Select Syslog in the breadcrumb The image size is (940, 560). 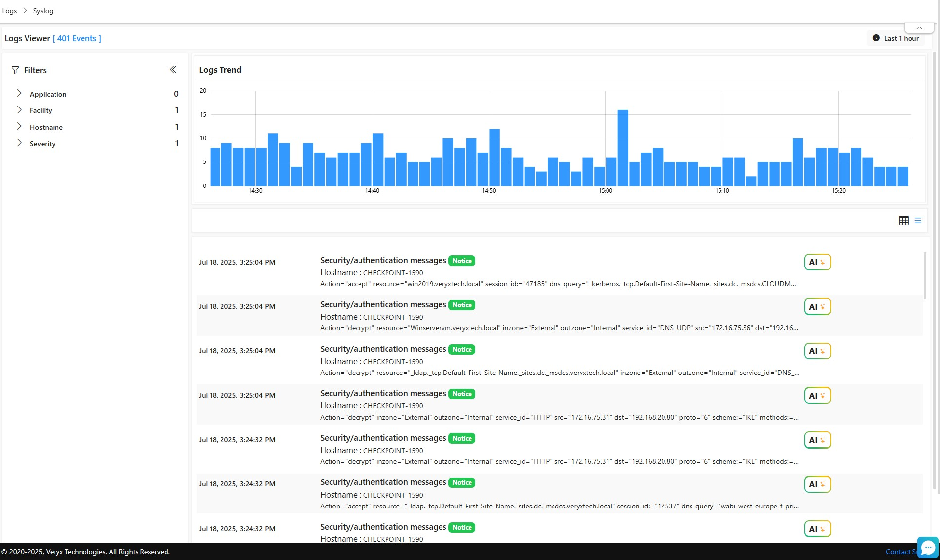43,11
